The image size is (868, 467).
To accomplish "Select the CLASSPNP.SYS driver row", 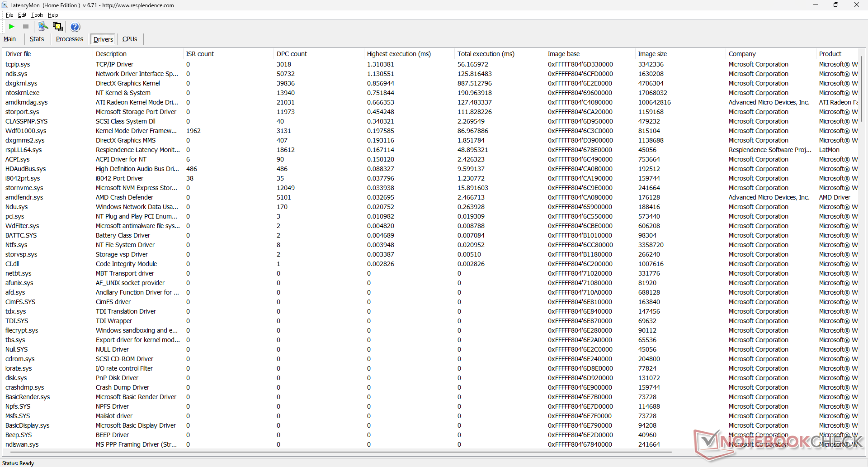I will [x=431, y=121].
